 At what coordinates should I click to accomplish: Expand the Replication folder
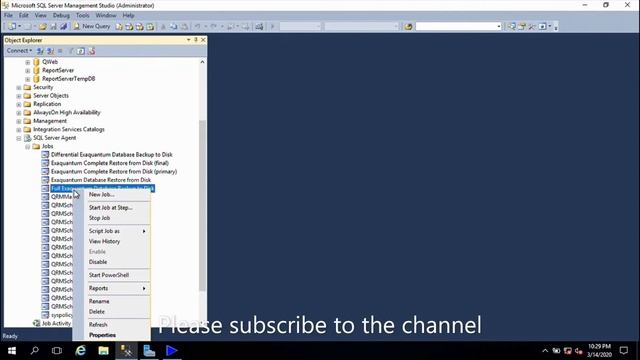(19, 104)
